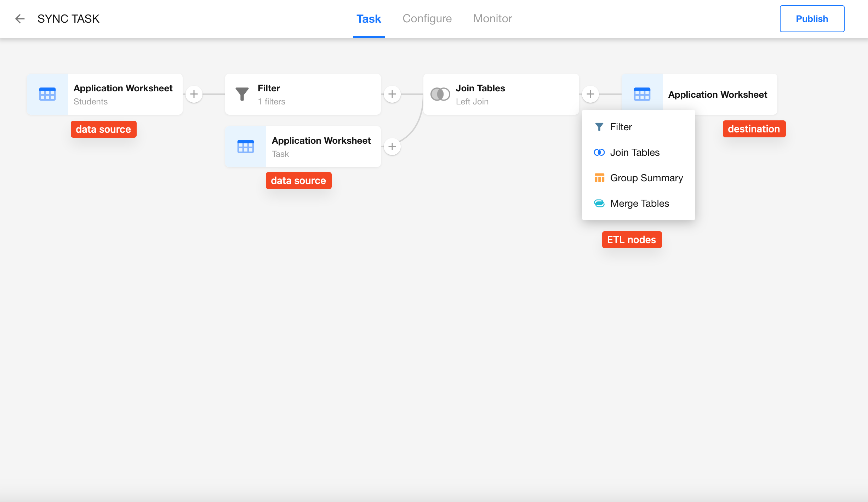Click the overlapping circles Join Tables node icon
868x502 pixels.
coord(440,94)
